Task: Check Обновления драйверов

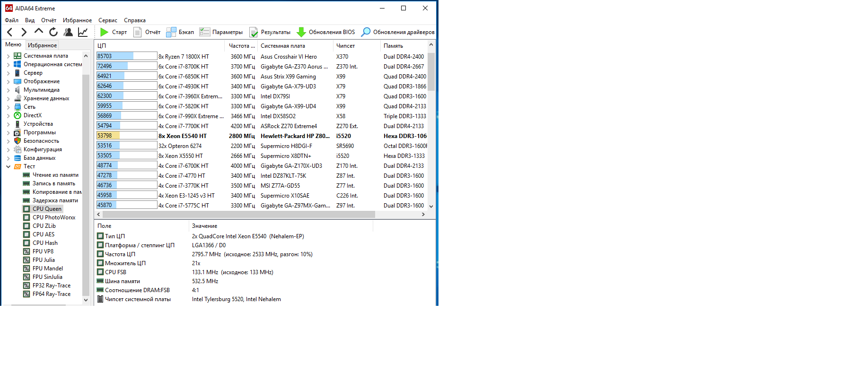Action: tap(398, 32)
